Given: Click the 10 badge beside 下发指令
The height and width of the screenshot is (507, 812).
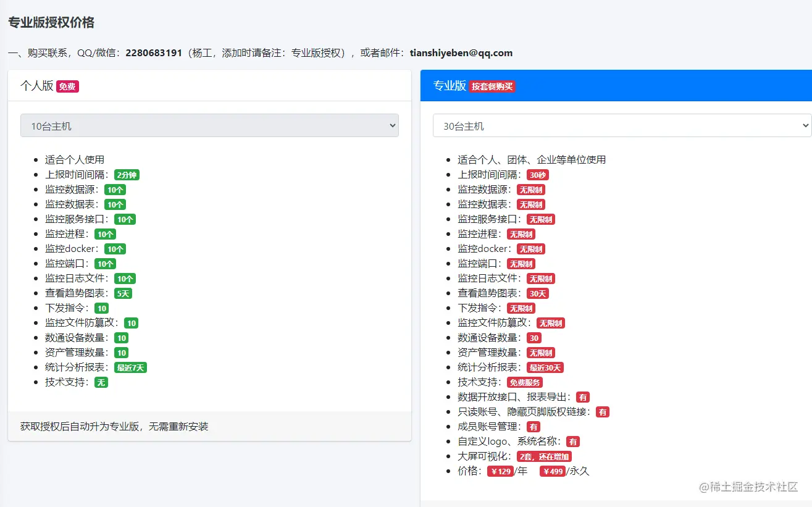Looking at the screenshot, I should (x=102, y=308).
